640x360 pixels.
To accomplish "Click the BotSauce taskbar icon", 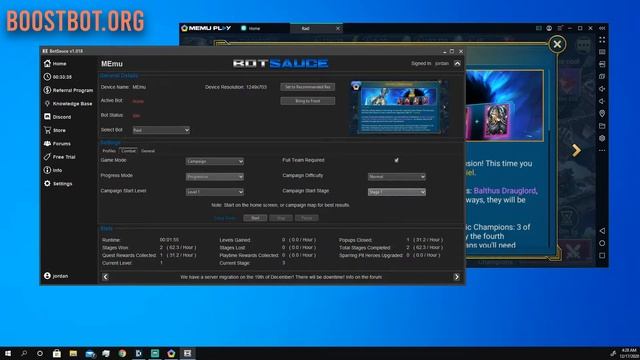I will [187, 353].
